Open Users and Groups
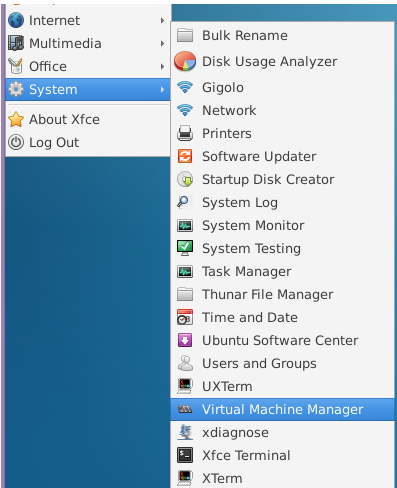This screenshot has width=397, height=488. [283, 363]
